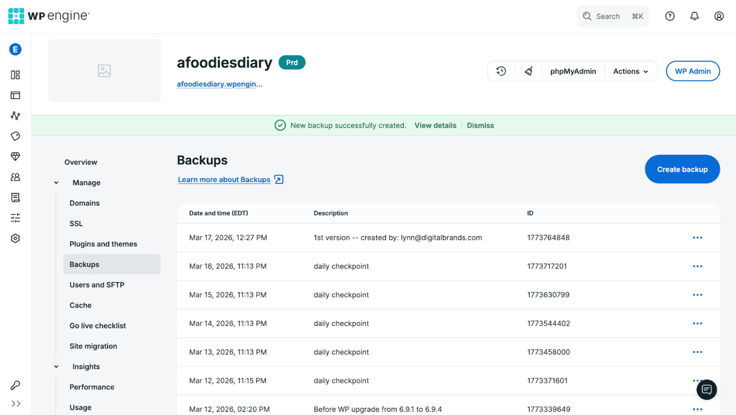Open the Actions dropdown

pyautogui.click(x=630, y=71)
